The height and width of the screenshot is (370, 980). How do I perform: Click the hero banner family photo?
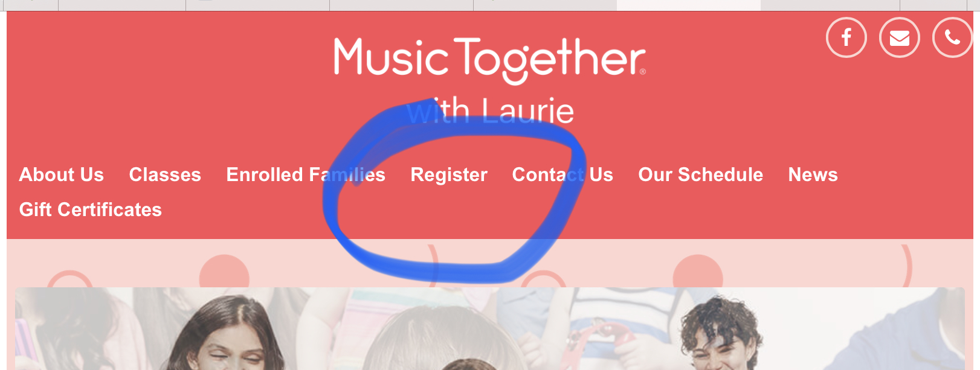pyautogui.click(x=489, y=328)
